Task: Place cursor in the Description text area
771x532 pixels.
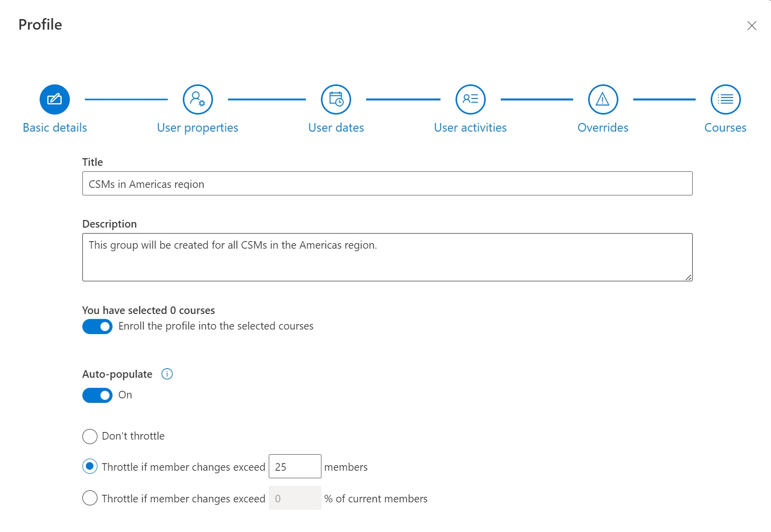Action: tap(387, 257)
